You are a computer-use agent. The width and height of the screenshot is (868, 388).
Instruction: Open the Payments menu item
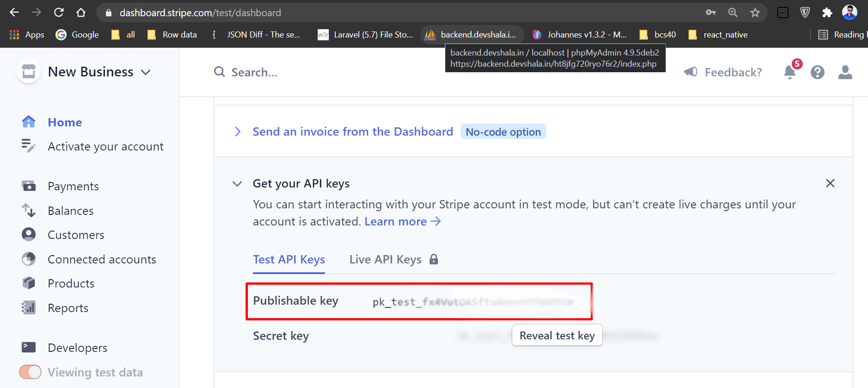tap(73, 186)
